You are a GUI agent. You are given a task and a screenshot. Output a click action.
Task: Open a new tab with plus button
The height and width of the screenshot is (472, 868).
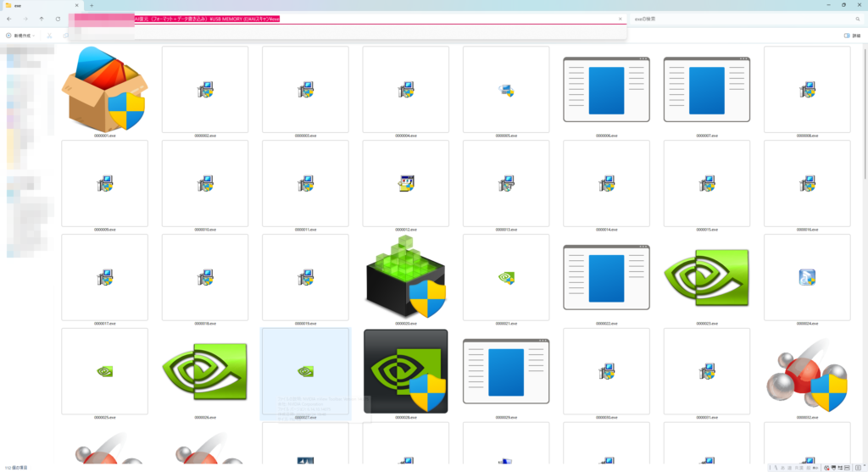tap(92, 6)
